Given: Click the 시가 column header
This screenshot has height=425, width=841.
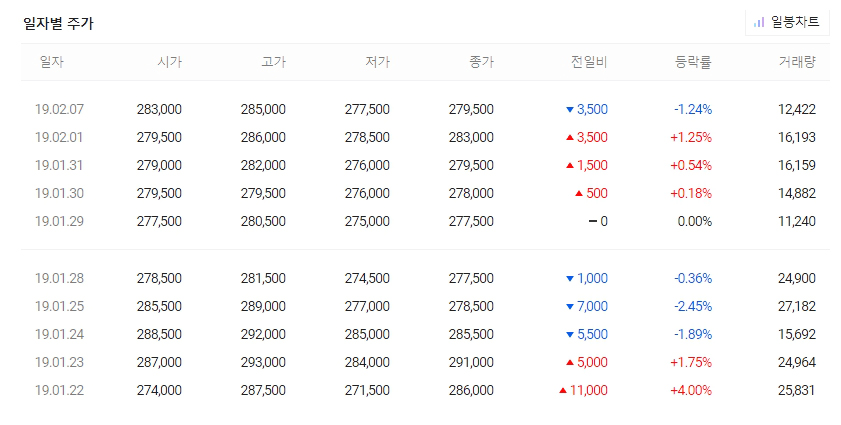Looking at the screenshot, I should (x=169, y=62).
